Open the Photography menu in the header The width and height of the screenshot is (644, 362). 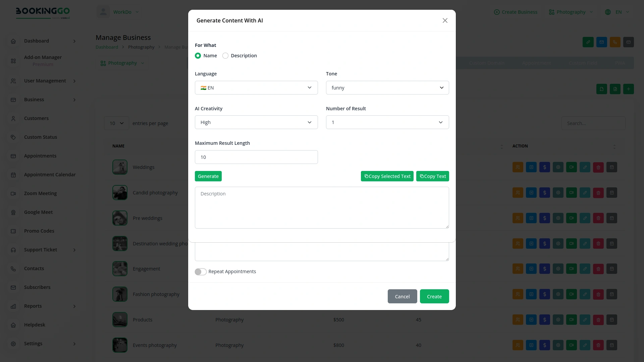pos(570,12)
